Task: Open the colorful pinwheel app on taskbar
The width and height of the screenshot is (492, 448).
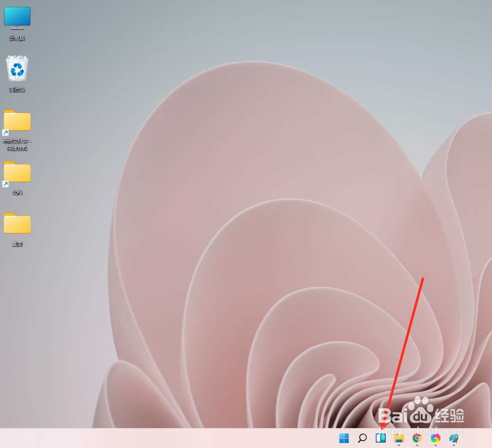Action: pos(435,438)
